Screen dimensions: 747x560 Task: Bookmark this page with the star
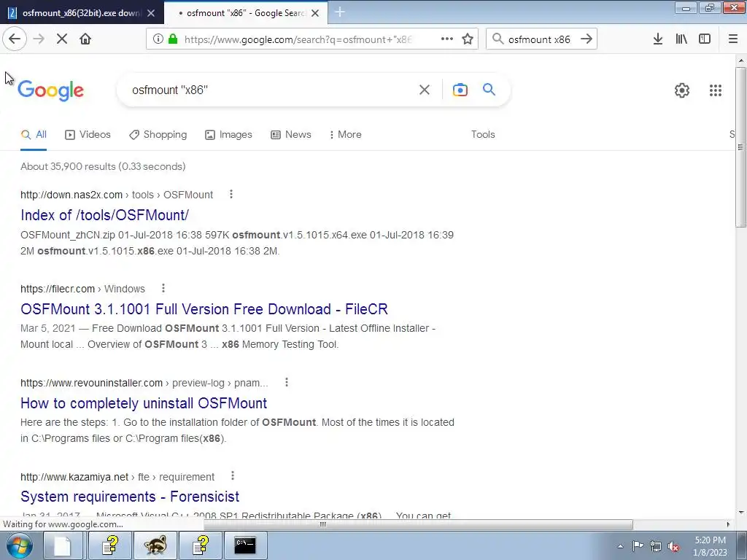[468, 39]
